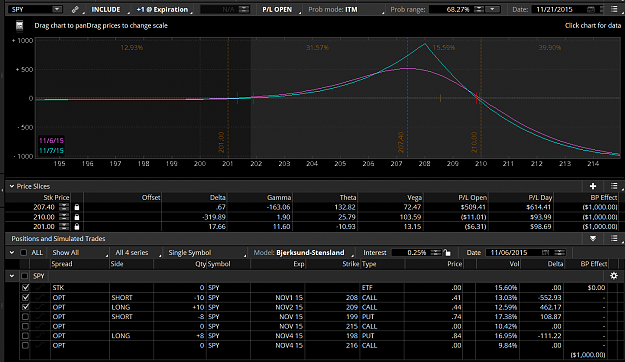Open the Single Symbol dropdown
The image size is (625, 362).
pyautogui.click(x=206, y=253)
